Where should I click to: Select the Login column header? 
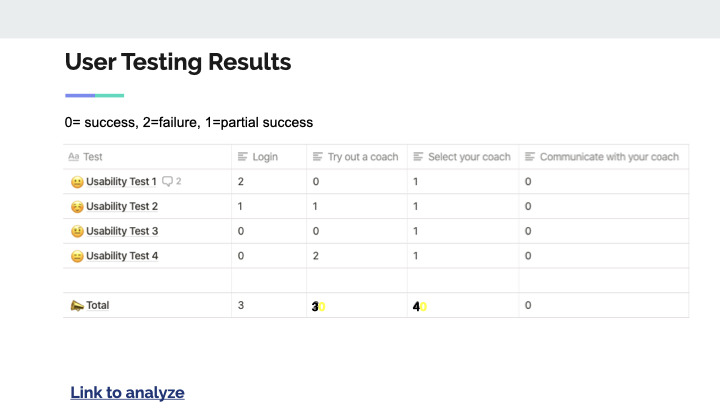pyautogui.click(x=269, y=157)
